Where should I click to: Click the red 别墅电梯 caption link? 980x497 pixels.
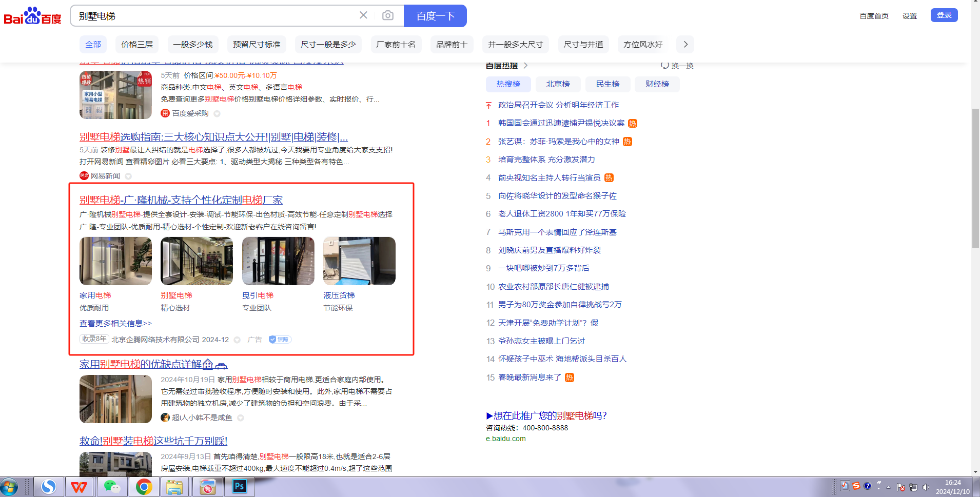177,295
